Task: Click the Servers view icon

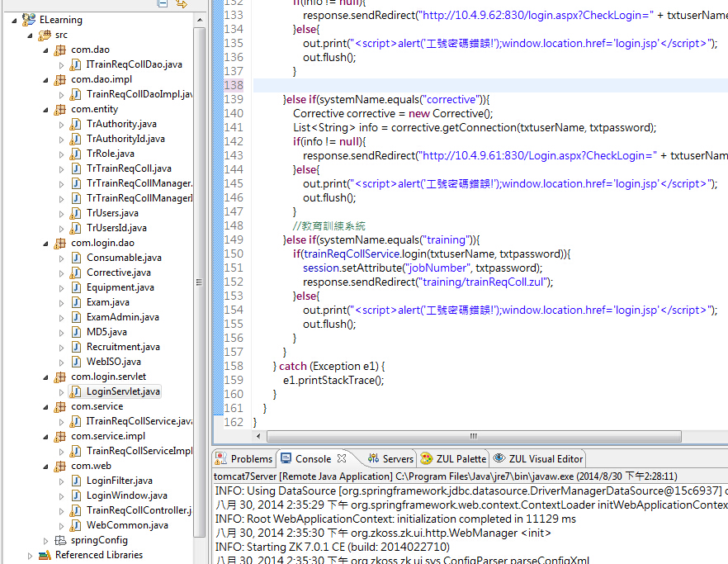Action: point(373,458)
